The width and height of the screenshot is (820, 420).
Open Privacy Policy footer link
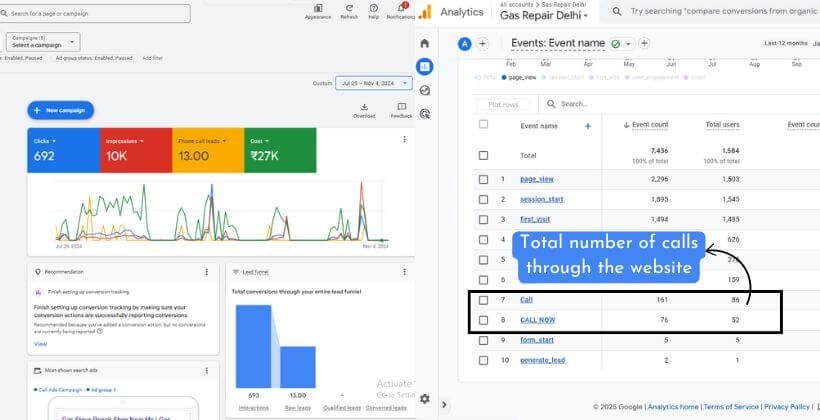pyautogui.click(x=787, y=407)
